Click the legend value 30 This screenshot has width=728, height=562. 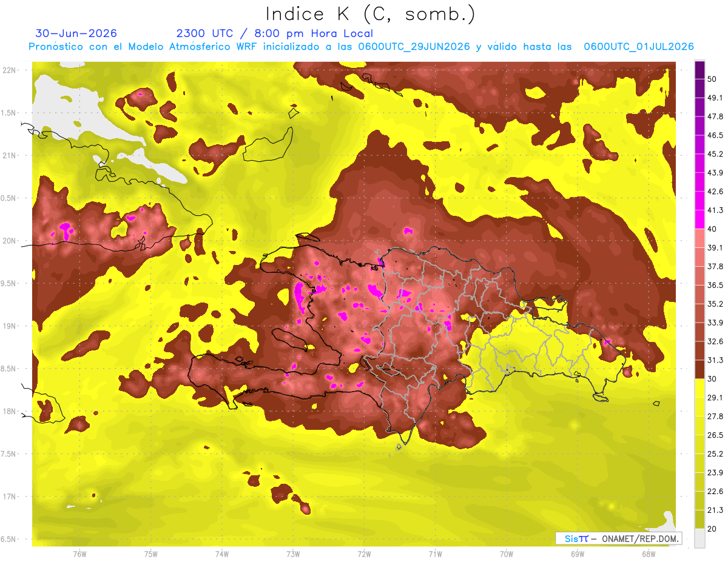point(712,379)
